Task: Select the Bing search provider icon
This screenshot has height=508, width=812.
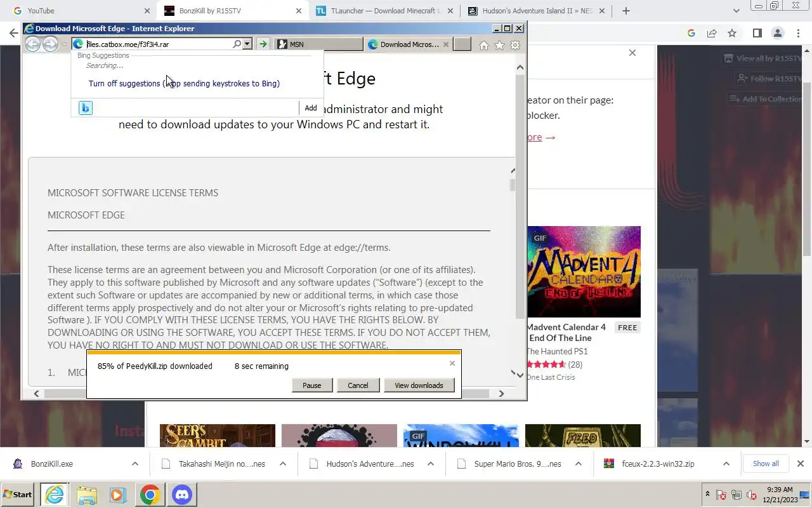Action: pyautogui.click(x=86, y=108)
